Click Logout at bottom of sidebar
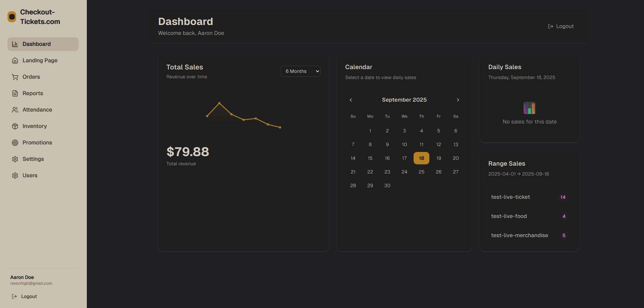The height and width of the screenshot is (308, 644). (25, 296)
